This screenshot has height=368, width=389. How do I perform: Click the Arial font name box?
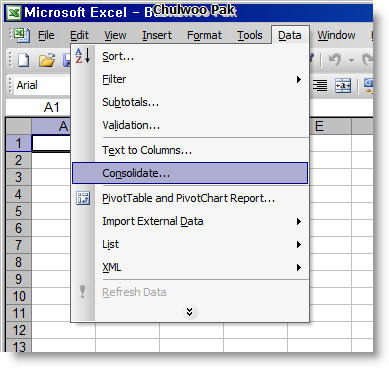(42, 85)
